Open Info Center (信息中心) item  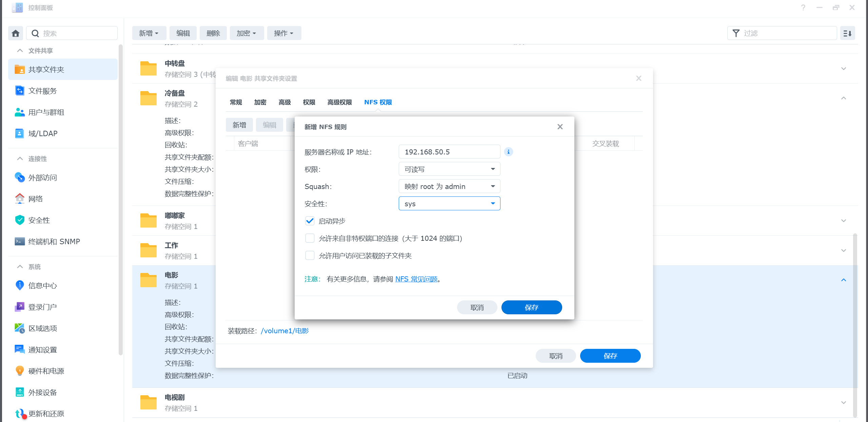[x=42, y=286]
